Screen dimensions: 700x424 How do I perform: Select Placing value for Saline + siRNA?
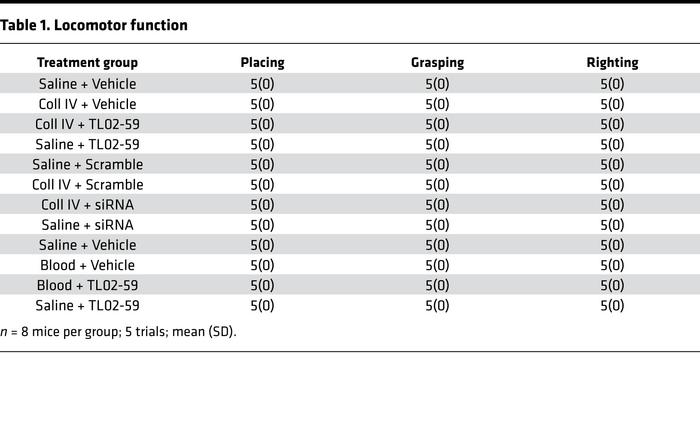(262, 225)
